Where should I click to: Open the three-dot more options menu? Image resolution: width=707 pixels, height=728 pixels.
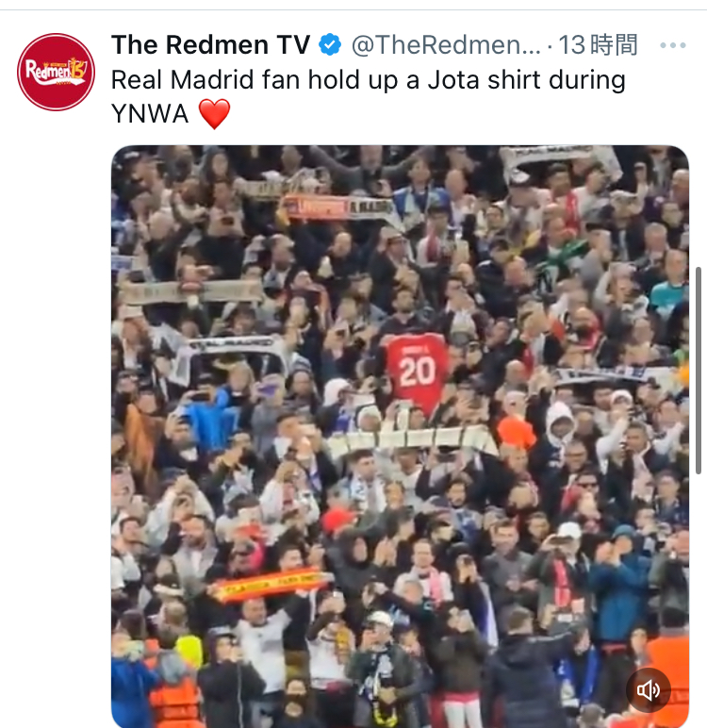pyautogui.click(x=673, y=45)
